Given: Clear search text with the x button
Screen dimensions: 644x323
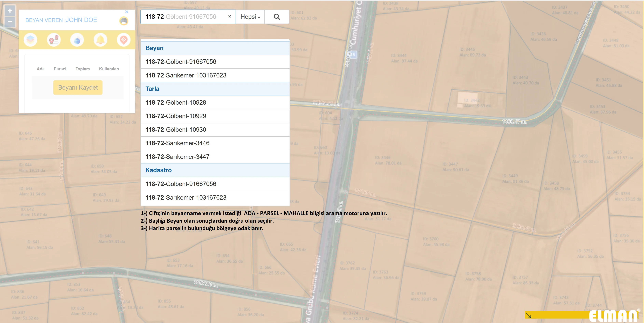Looking at the screenshot, I should click(x=230, y=17).
